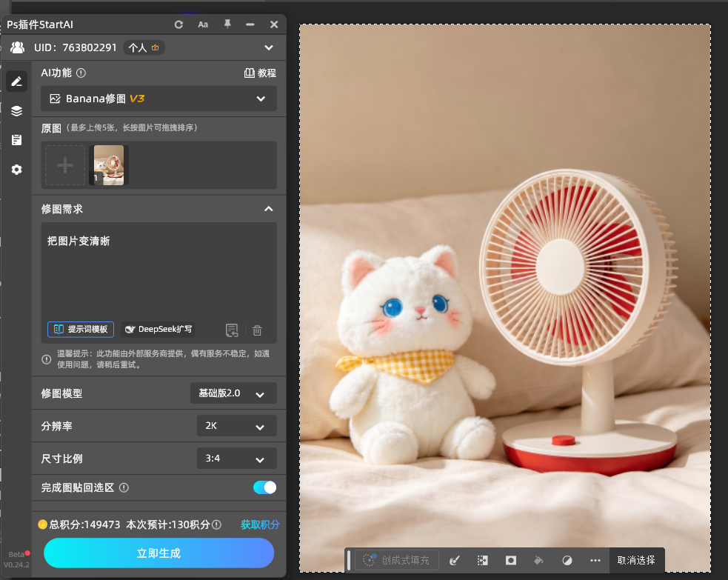This screenshot has height=580, width=728.
Task: Click the brush selection icon in taskbar
Action: (x=455, y=561)
